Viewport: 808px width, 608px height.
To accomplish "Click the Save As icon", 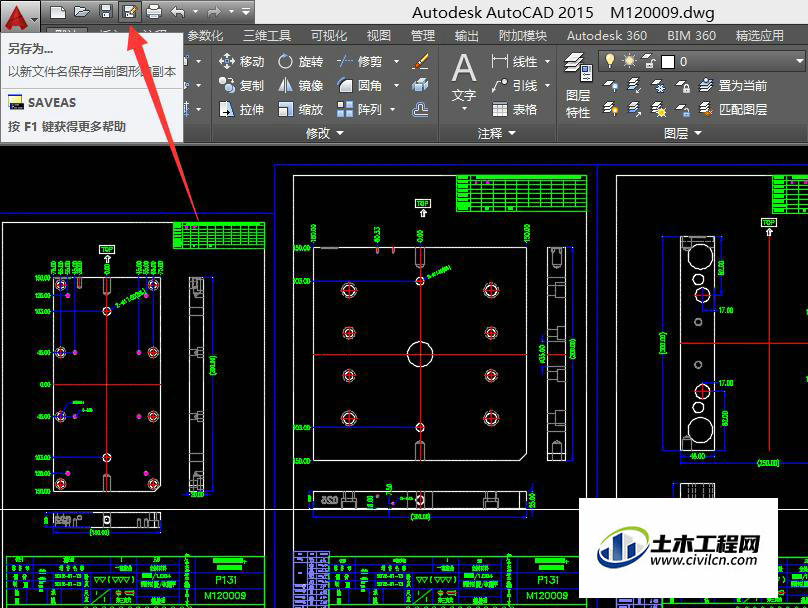I will pyautogui.click(x=129, y=11).
